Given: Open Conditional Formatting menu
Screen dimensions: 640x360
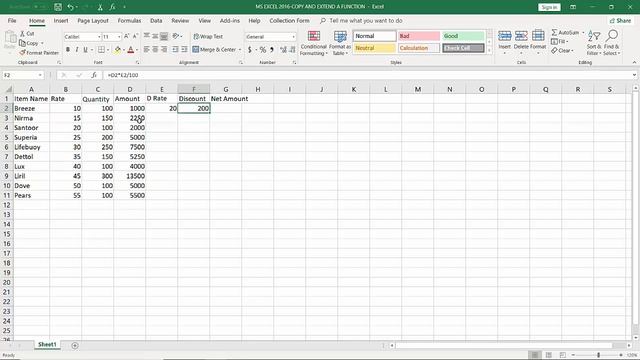Looking at the screenshot, I should pos(313,43).
